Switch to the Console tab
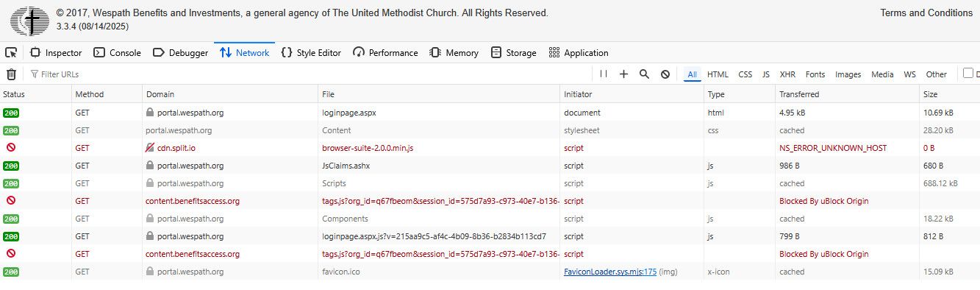Image resolution: width=980 pixels, height=290 pixels. point(118,53)
